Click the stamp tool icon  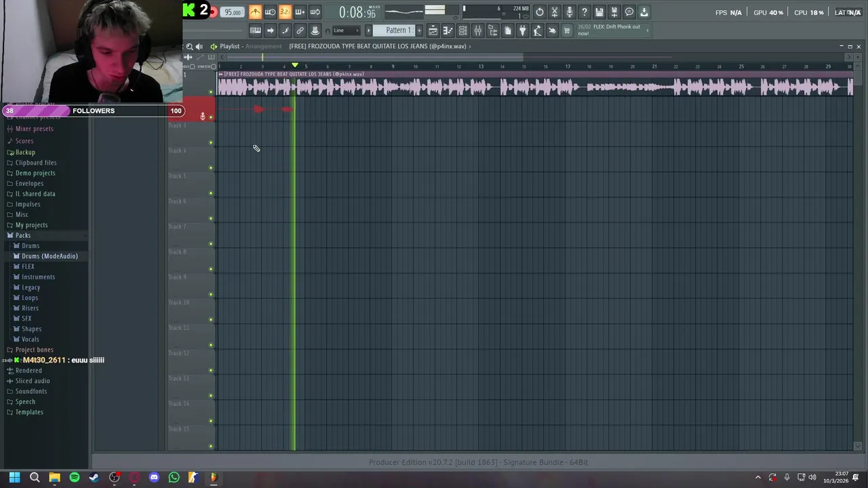[x=315, y=30]
